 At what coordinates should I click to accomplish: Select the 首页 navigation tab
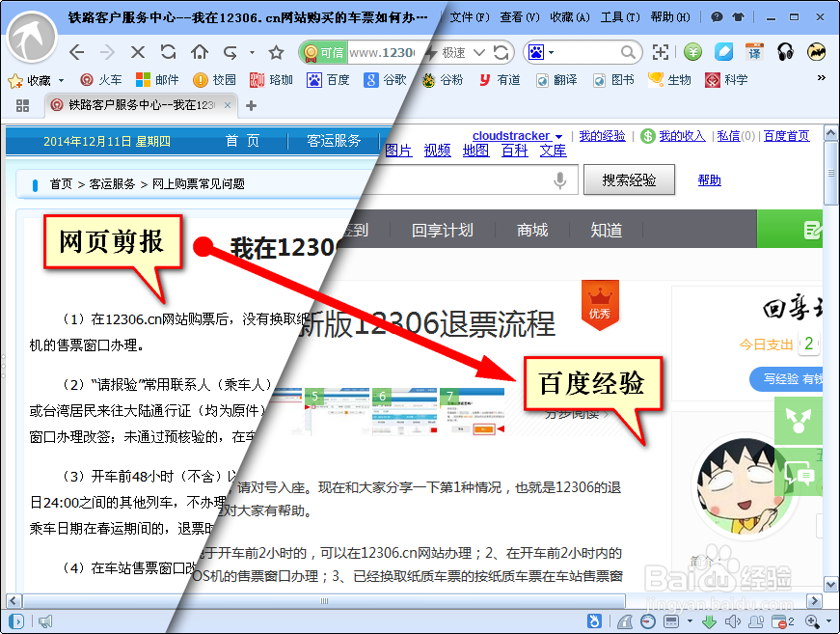[243, 141]
